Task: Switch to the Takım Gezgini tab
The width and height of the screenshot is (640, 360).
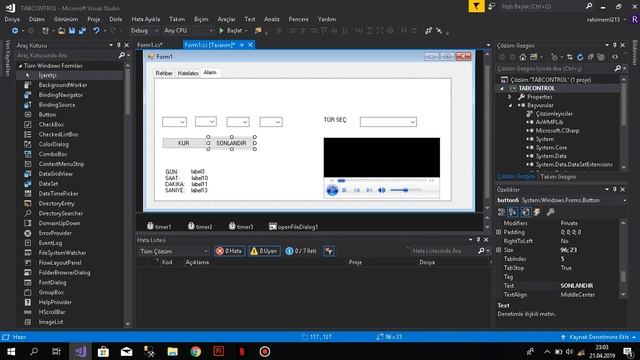Action: [x=558, y=177]
